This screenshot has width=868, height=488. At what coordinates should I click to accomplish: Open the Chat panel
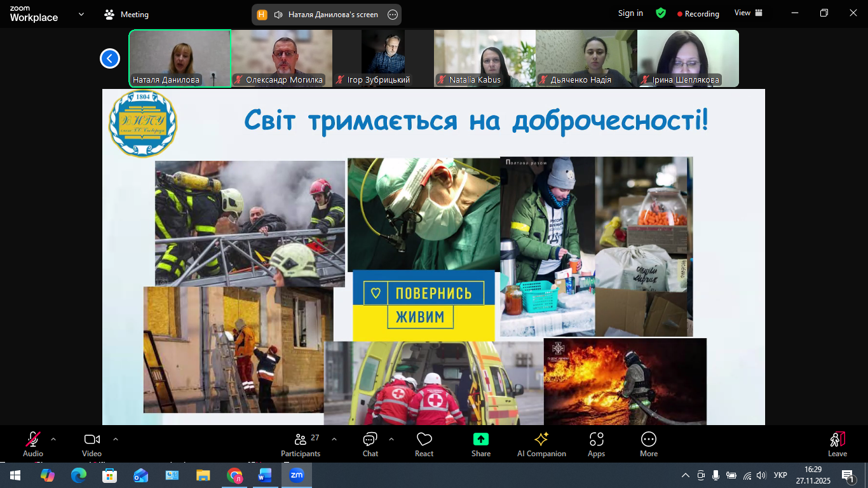(370, 444)
